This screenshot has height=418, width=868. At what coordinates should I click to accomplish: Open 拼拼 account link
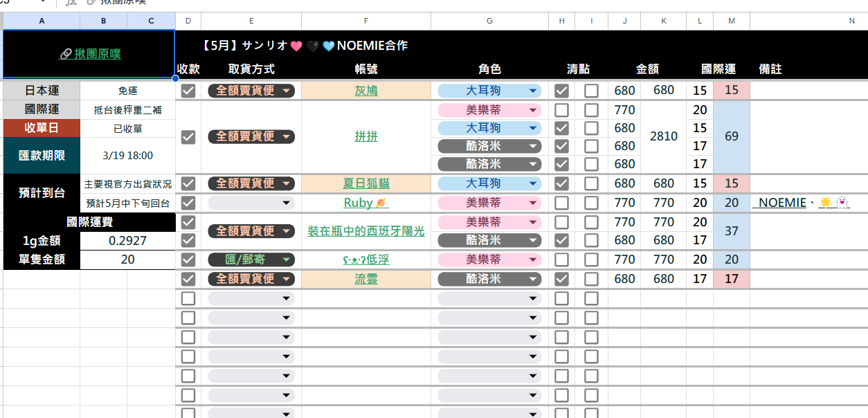point(366,136)
